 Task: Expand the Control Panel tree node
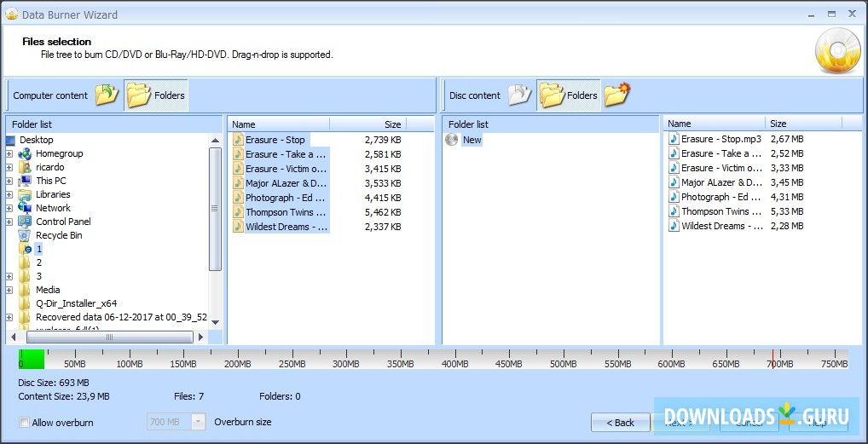point(9,222)
